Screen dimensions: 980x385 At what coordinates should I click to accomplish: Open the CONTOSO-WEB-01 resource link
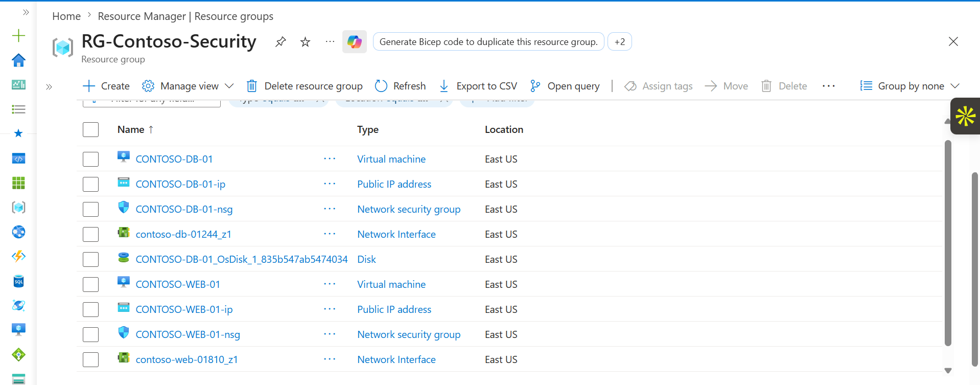[178, 284]
